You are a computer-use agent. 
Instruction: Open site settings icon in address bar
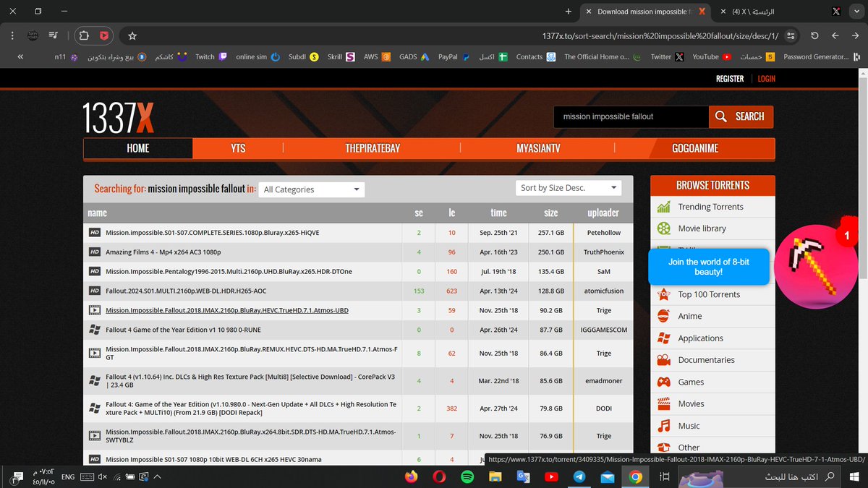[x=791, y=35]
